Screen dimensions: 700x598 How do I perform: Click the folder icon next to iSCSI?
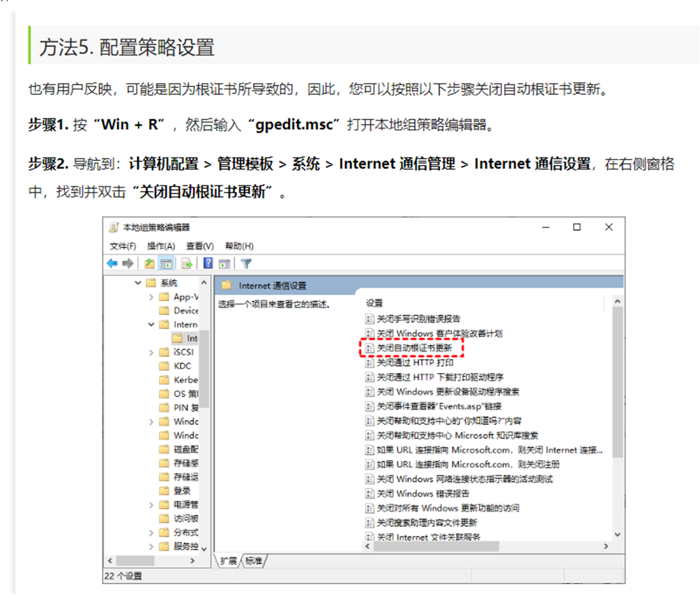click(165, 352)
